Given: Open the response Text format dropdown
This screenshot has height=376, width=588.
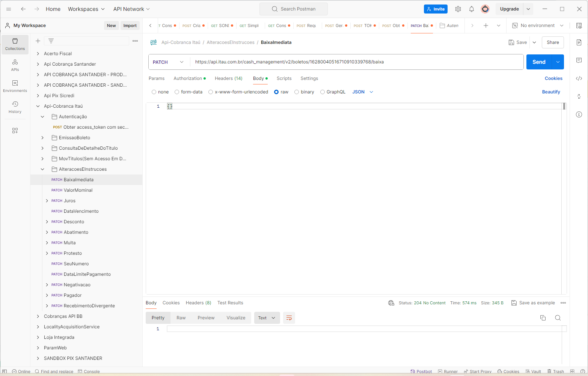Looking at the screenshot, I should pyautogui.click(x=267, y=318).
